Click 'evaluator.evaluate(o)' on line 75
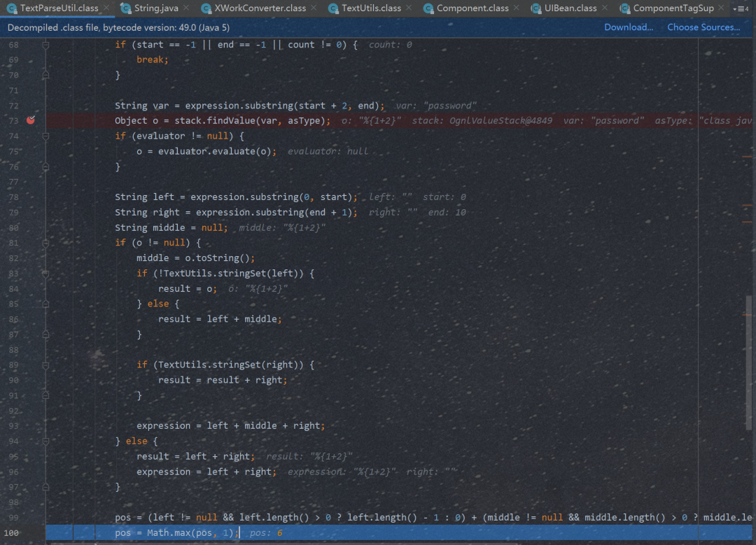This screenshot has height=545, width=756. point(215,151)
